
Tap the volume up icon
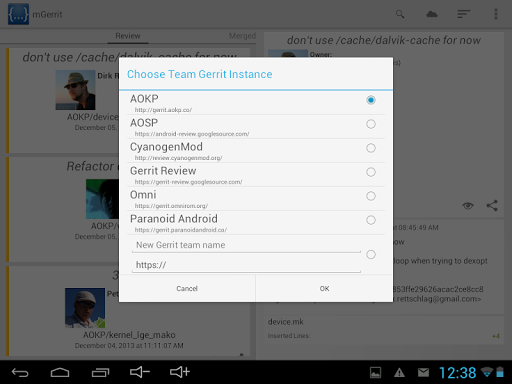click(180, 372)
